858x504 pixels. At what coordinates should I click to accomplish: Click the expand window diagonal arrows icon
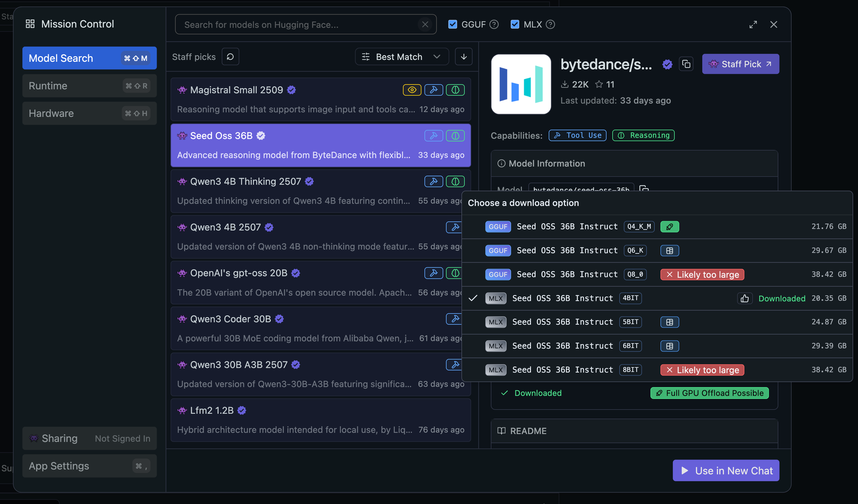753,24
